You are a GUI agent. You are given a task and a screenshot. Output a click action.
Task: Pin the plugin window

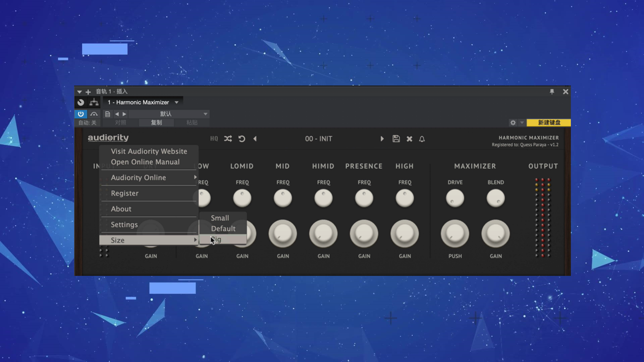tap(552, 92)
